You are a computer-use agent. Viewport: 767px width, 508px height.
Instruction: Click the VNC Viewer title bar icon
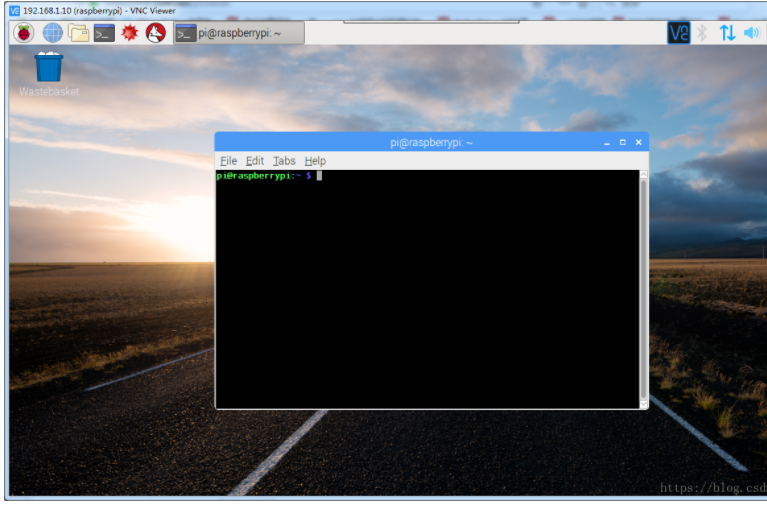coord(15,10)
